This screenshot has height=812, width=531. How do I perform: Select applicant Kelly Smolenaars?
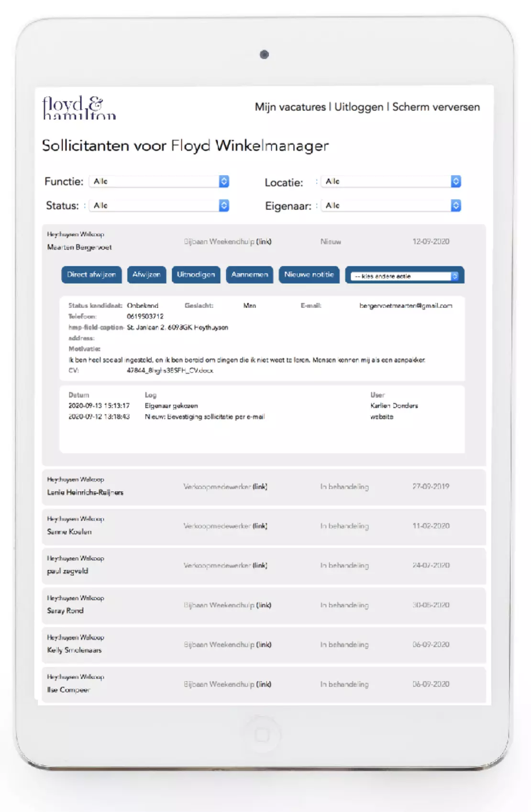[74, 650]
